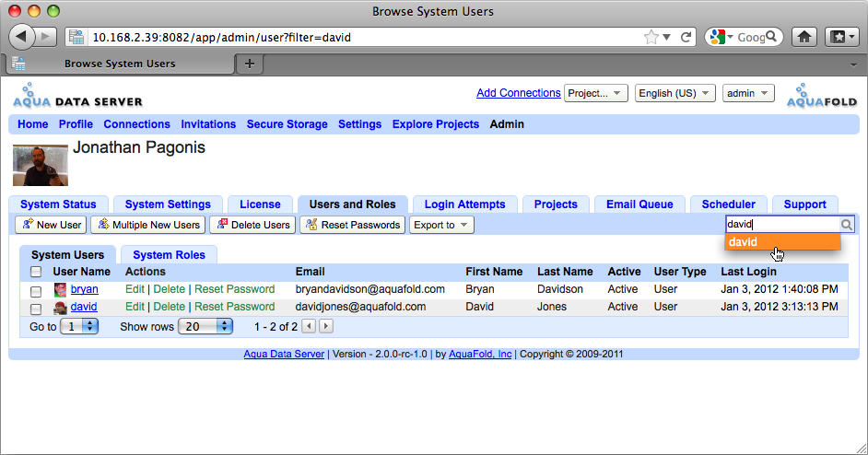Open the Profile menu item
The height and width of the screenshot is (455, 868).
click(x=76, y=124)
